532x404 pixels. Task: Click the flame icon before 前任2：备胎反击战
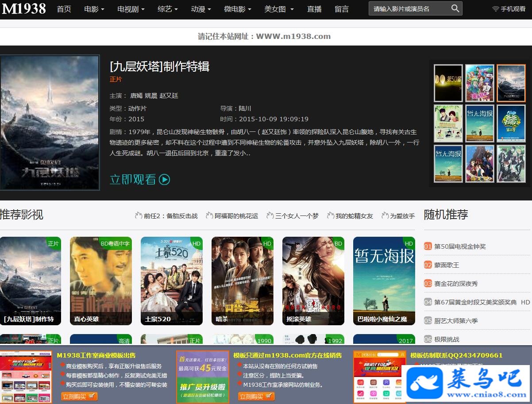coord(139,215)
